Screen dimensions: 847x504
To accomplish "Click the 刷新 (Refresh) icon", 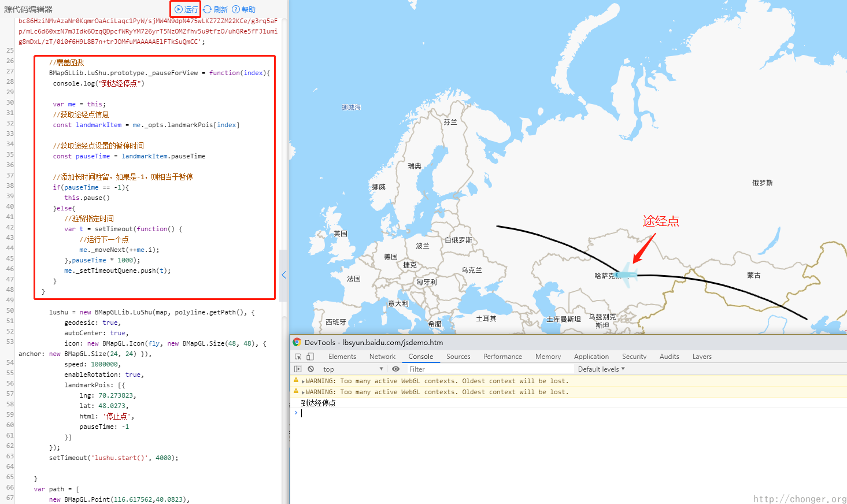I will (208, 9).
